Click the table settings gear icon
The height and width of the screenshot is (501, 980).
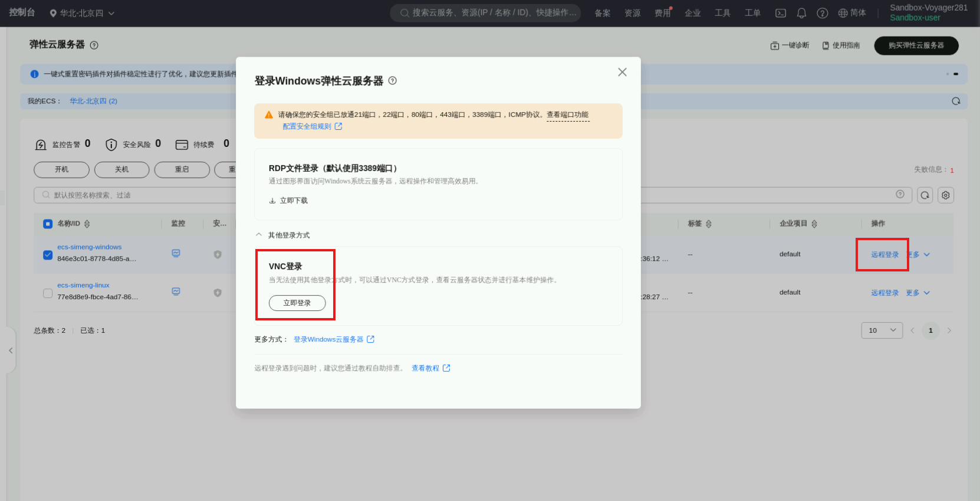(x=946, y=195)
